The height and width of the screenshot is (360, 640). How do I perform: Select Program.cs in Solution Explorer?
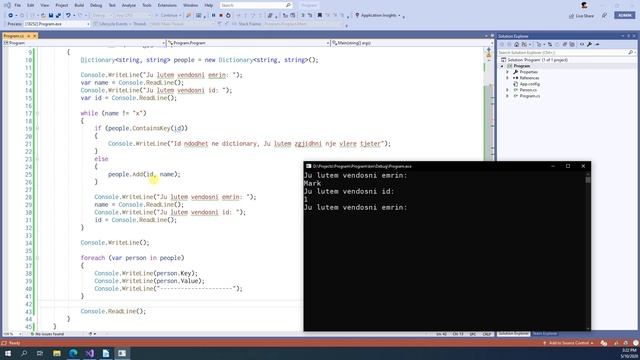click(529, 96)
